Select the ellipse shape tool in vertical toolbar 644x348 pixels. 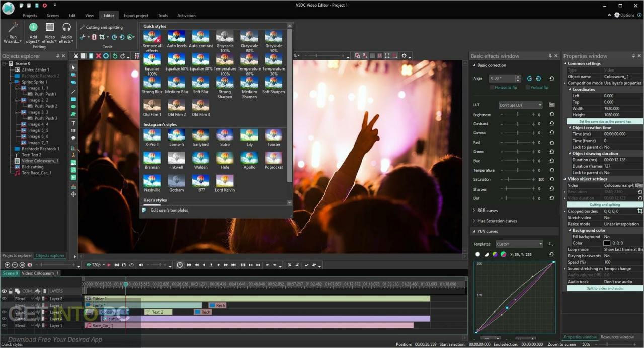(73, 107)
